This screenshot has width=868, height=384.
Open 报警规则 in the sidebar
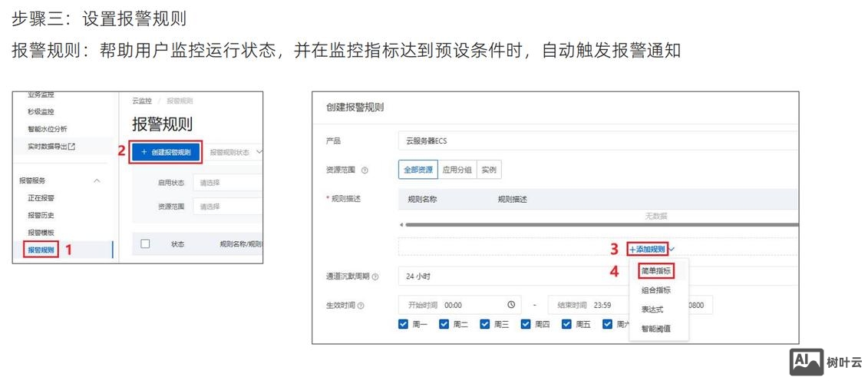pos(41,250)
